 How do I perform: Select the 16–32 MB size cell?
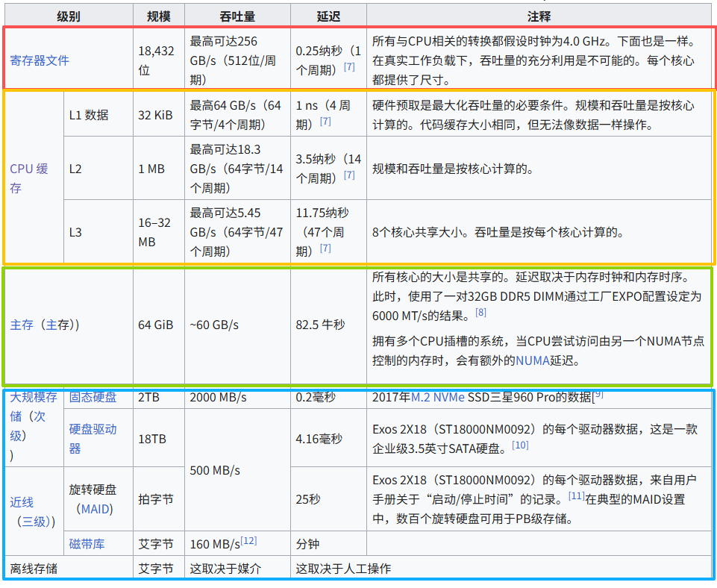159,232
